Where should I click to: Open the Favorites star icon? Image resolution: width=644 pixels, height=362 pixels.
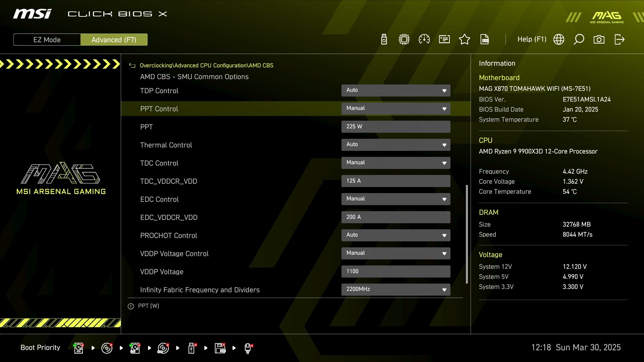465,40
